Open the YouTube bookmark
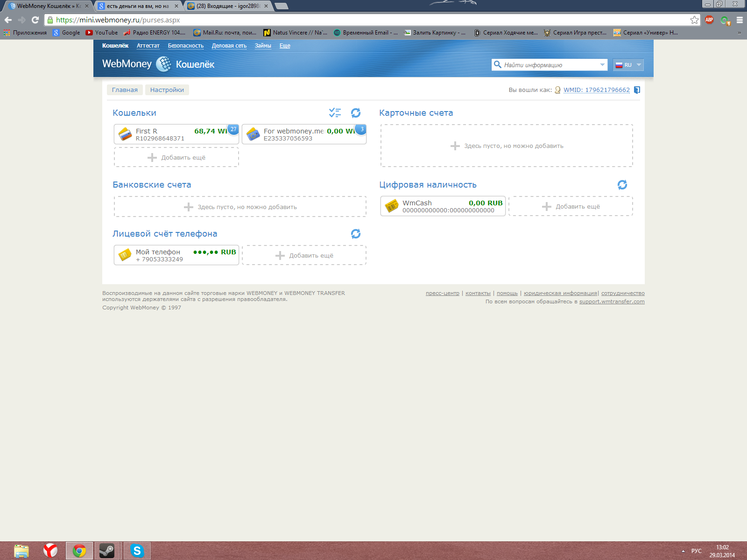 pos(102,33)
